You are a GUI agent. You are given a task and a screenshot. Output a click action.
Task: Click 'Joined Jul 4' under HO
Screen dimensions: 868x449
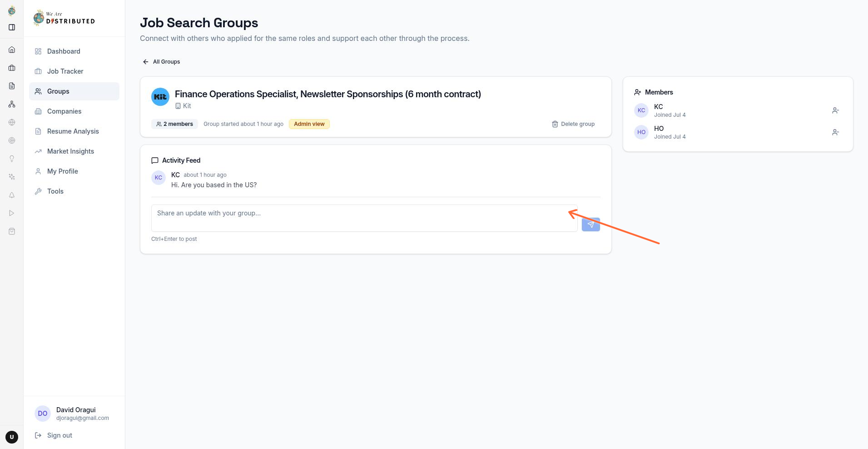tap(670, 137)
